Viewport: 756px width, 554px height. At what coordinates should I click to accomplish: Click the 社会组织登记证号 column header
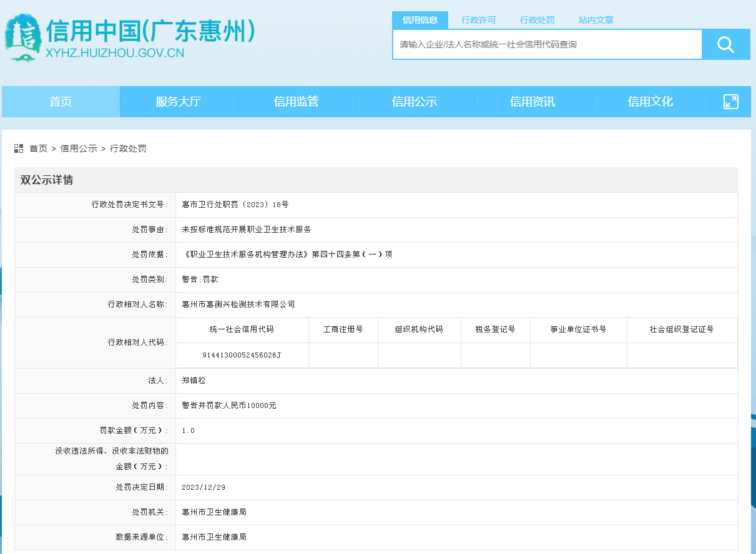tap(682, 329)
